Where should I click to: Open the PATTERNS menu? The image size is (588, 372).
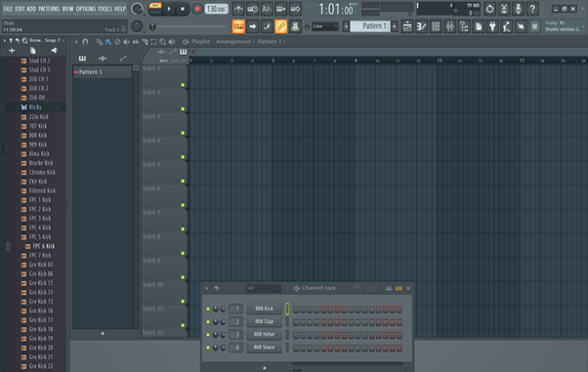pyautogui.click(x=49, y=9)
